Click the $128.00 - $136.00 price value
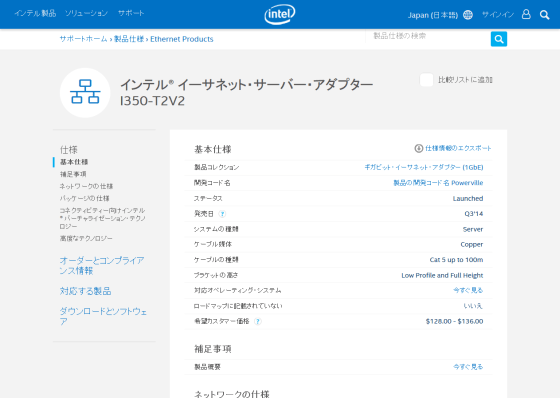560x398 pixels. pyautogui.click(x=454, y=322)
